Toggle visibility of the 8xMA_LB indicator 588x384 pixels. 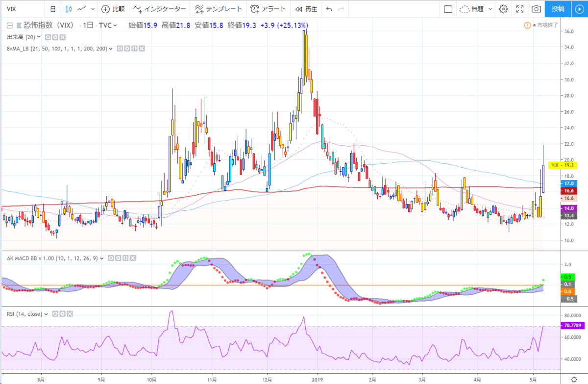(x=120, y=49)
